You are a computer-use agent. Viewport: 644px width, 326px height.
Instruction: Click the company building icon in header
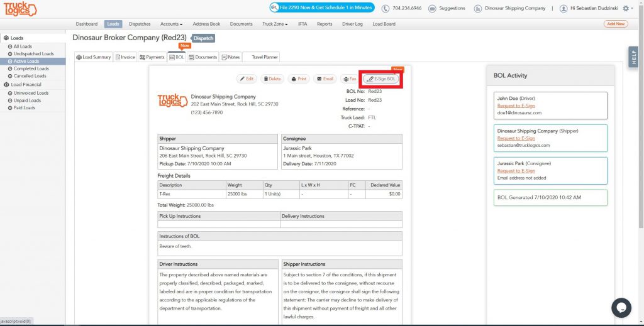click(478, 9)
